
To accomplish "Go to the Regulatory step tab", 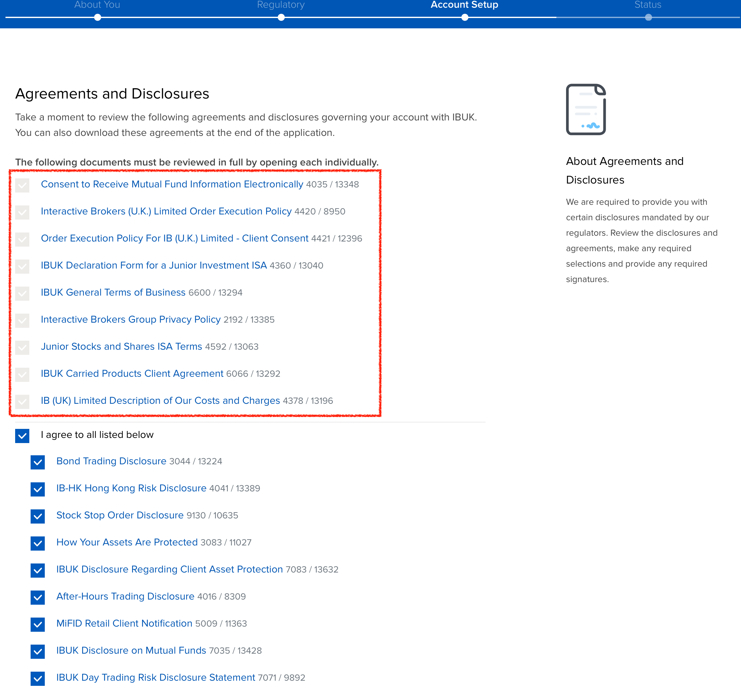I will pyautogui.click(x=281, y=5).
